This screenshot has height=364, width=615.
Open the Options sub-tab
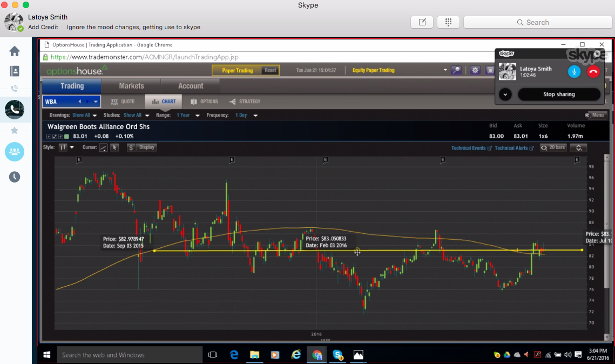(x=205, y=102)
